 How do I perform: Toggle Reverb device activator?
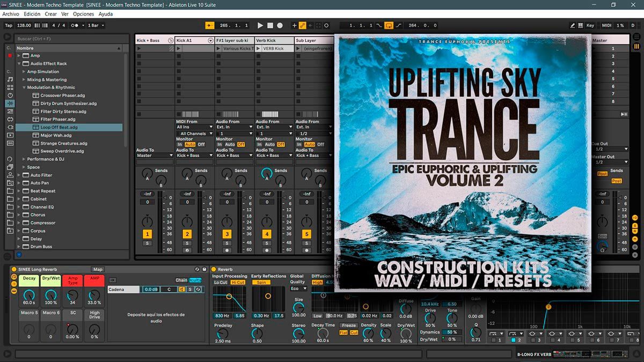click(214, 269)
